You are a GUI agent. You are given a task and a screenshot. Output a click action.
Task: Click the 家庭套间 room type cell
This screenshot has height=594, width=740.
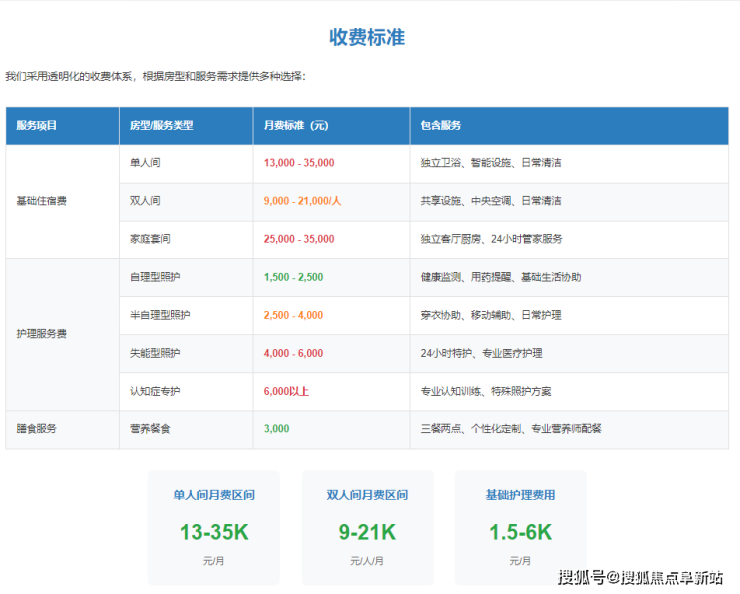151,239
